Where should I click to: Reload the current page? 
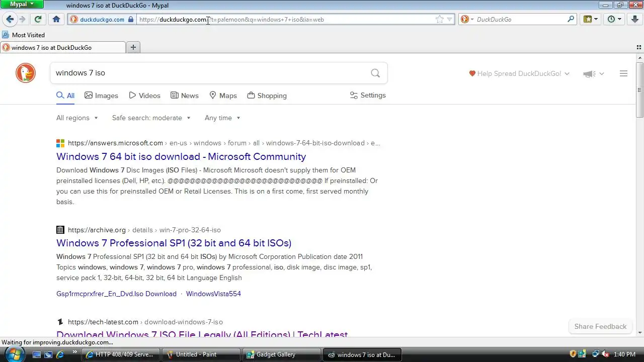(38, 19)
